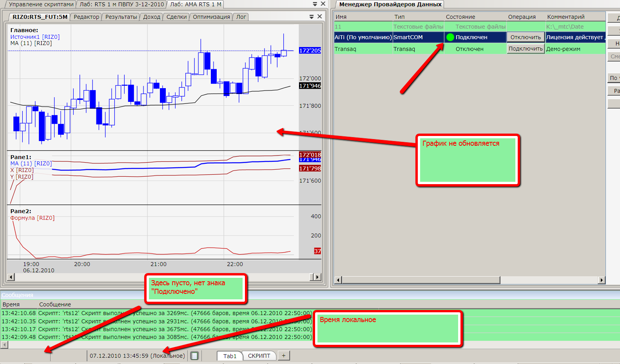Add a new workspace tab with the plus button
620x364 pixels.
click(x=284, y=356)
